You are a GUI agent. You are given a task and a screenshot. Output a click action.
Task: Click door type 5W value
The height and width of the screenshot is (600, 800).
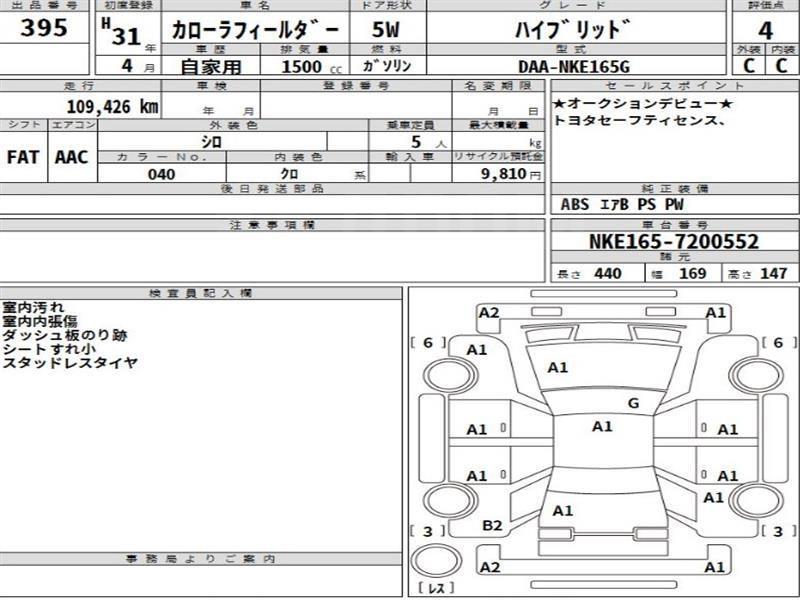click(x=385, y=30)
